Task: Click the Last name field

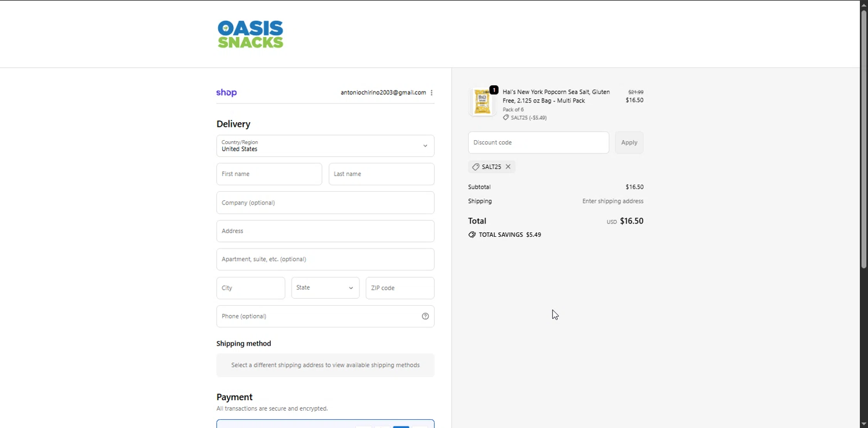Action: click(381, 174)
